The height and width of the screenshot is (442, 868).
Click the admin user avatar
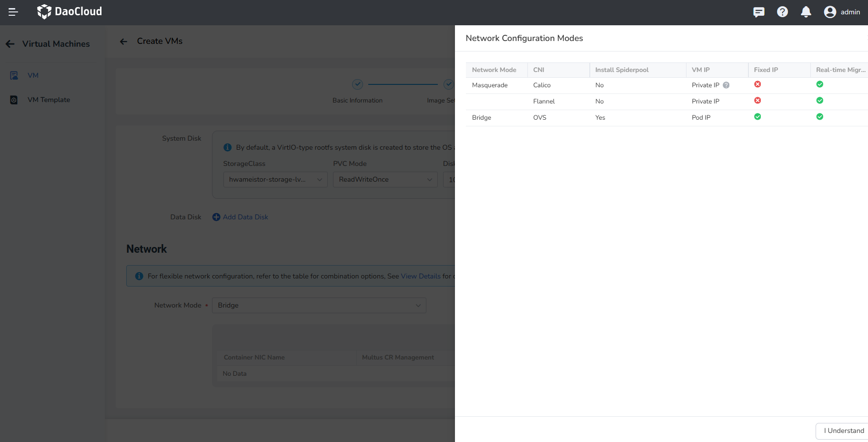830,12
